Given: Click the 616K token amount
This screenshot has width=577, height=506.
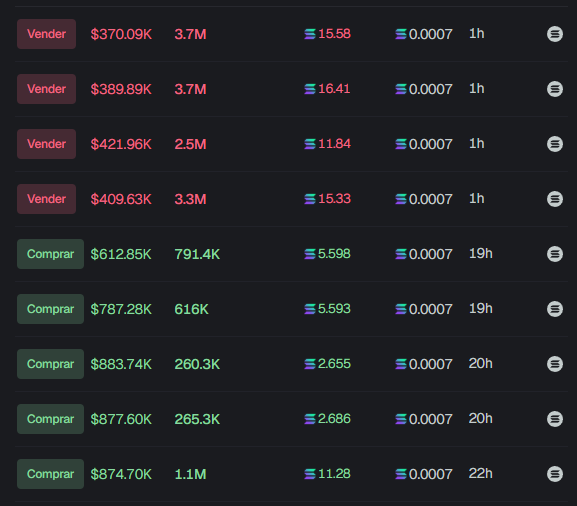Looking at the screenshot, I should click(191, 309).
